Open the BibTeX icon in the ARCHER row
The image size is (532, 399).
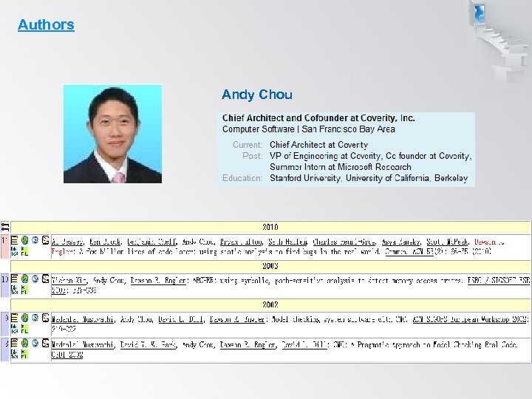click(x=14, y=290)
